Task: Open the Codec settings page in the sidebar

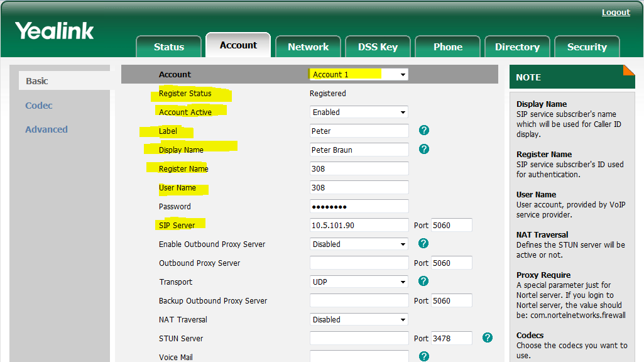Action: (x=39, y=106)
